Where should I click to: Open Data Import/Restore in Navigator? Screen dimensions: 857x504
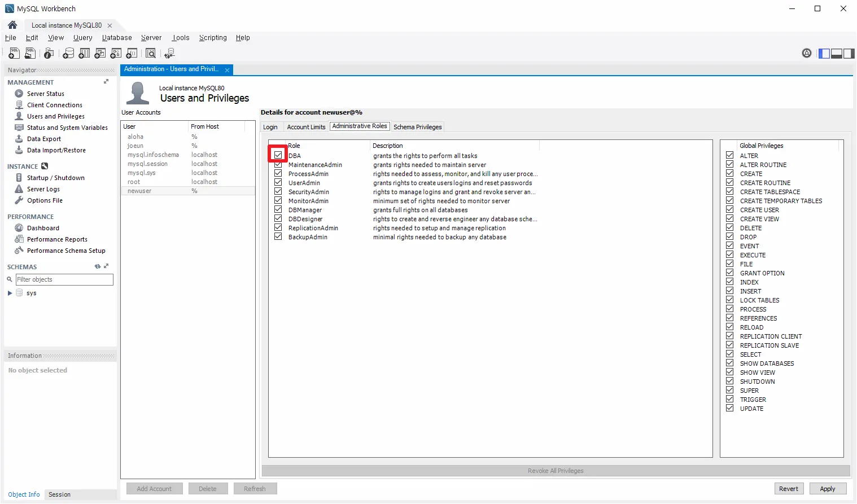point(56,150)
